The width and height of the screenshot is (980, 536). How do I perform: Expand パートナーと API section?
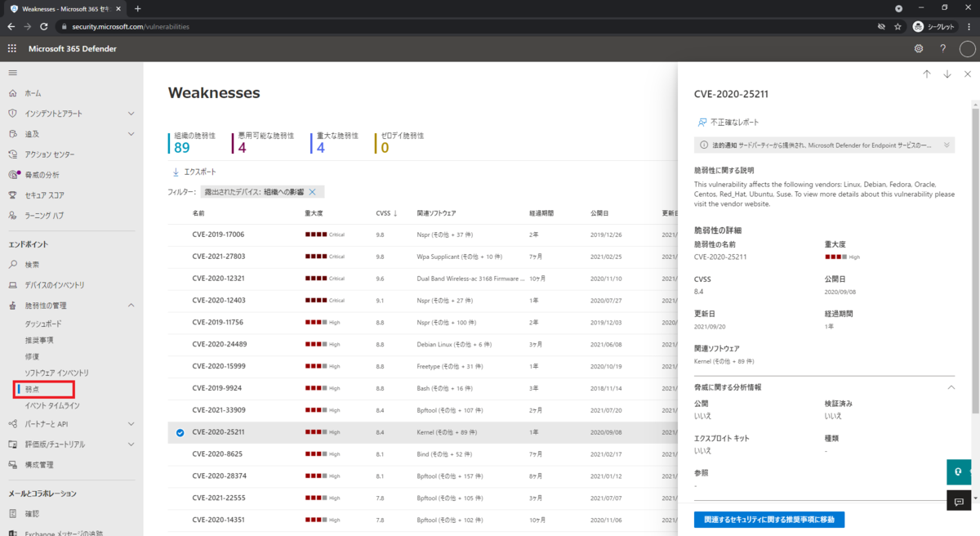[x=72, y=424]
